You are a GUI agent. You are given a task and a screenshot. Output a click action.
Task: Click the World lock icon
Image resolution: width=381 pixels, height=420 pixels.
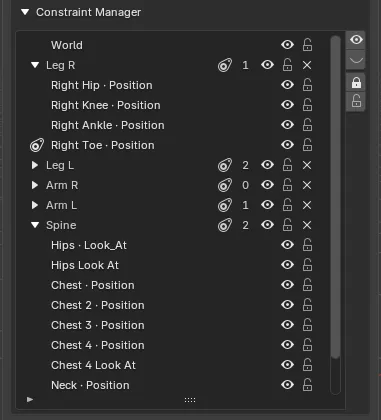coord(307,45)
